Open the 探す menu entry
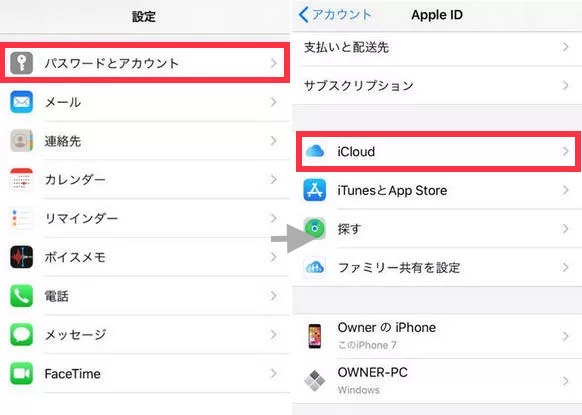 pos(437,229)
